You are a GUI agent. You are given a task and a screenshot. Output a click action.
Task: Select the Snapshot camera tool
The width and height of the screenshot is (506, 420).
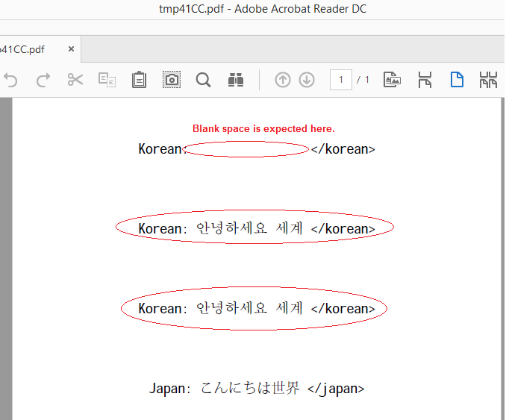pos(172,80)
